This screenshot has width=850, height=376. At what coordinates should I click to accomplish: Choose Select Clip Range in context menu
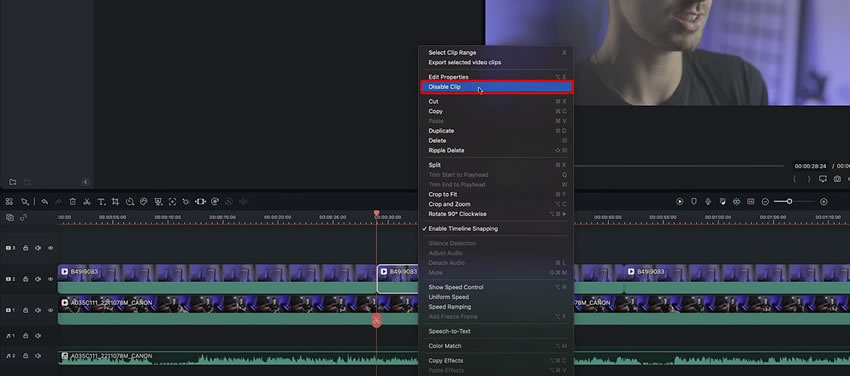(496, 53)
